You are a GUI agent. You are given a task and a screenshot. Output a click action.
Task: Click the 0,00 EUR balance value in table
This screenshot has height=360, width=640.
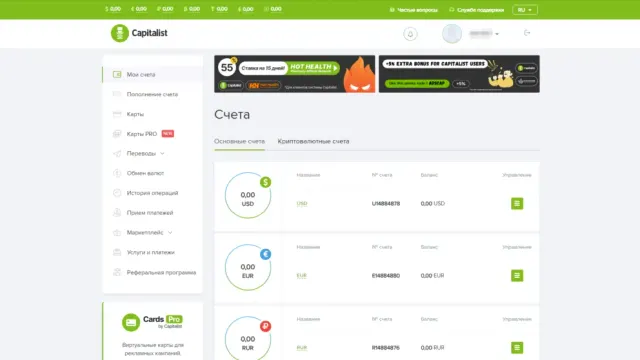(x=432, y=276)
